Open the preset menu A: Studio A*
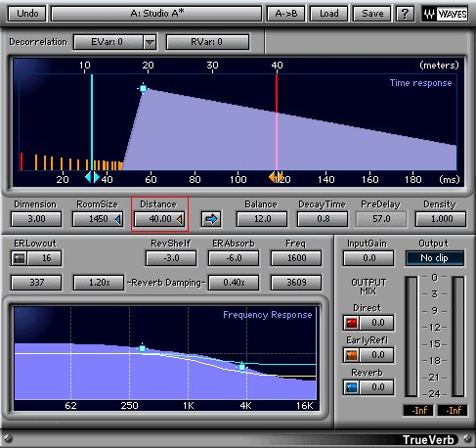Viewport: 476px width, 448px height. [156, 14]
